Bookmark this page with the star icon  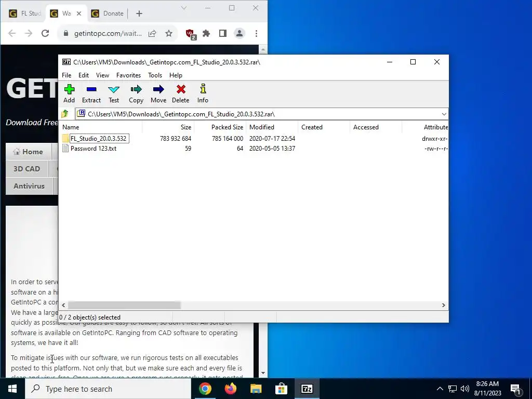point(169,33)
